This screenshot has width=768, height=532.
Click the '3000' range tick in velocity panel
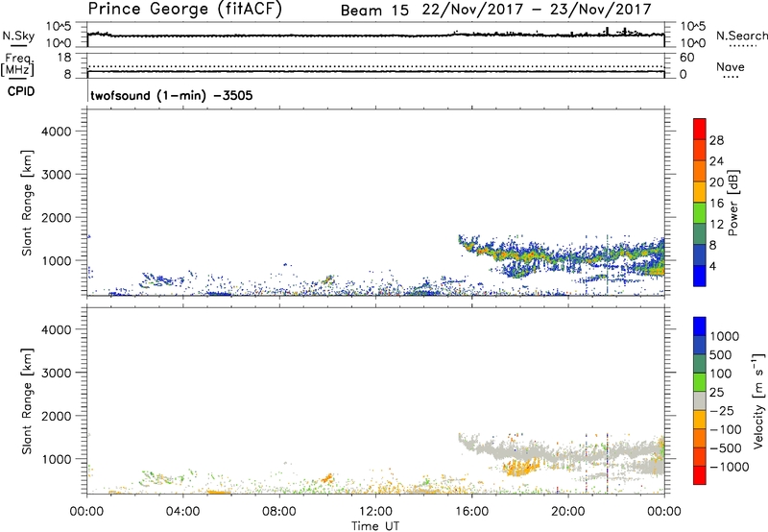pyautogui.click(x=56, y=373)
